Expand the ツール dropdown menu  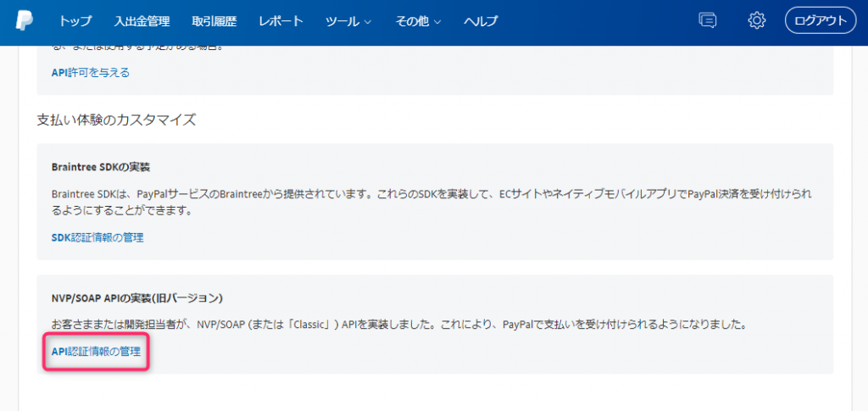click(348, 21)
